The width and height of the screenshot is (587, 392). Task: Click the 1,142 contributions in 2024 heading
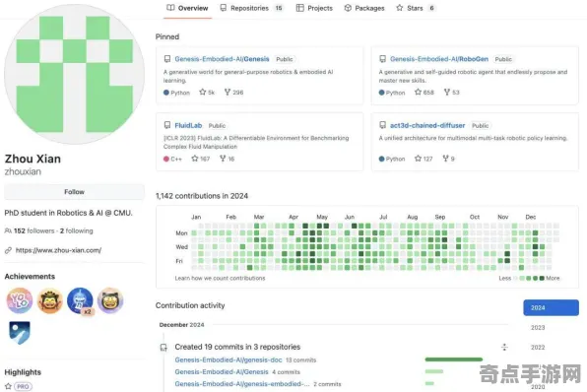pyautogui.click(x=202, y=196)
